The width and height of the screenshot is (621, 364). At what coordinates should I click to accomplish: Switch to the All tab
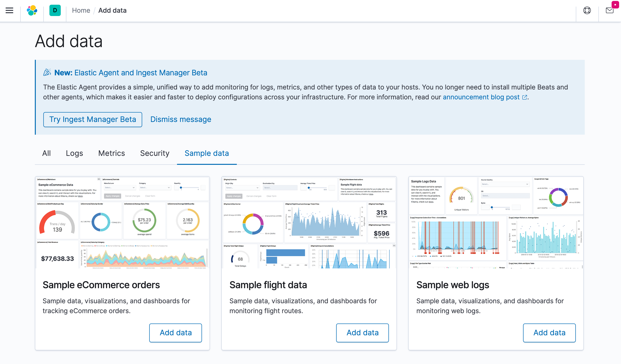(x=46, y=153)
